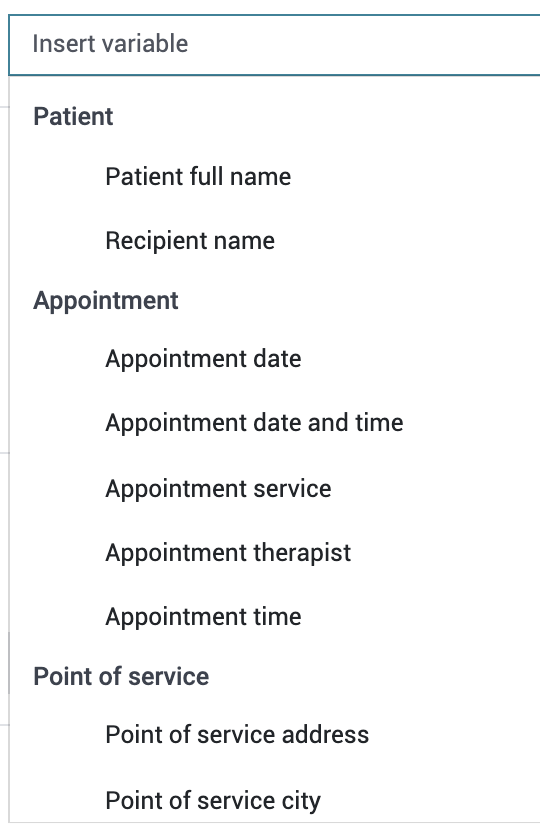
Task: Click the Insert variable search field
Action: pyautogui.click(x=274, y=44)
